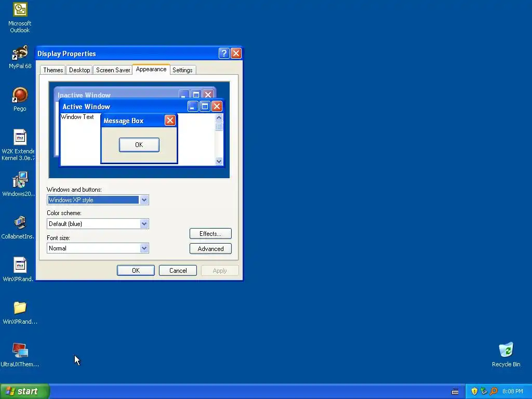The width and height of the screenshot is (532, 399).
Task: Select the WinXPRand. file icon
Action: coord(18,270)
